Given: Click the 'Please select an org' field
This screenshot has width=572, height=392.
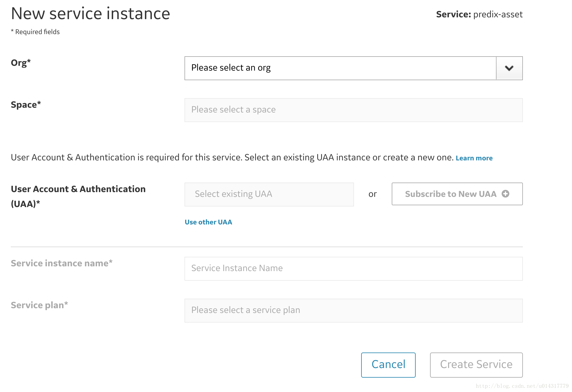Looking at the screenshot, I should (x=354, y=68).
